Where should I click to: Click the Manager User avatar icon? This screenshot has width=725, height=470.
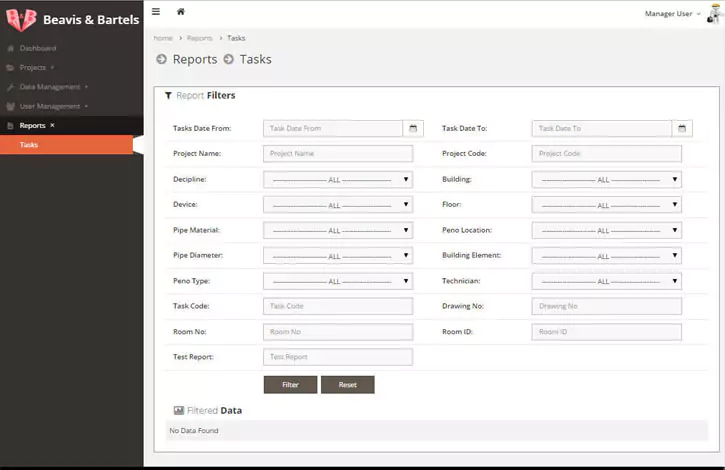(712, 13)
